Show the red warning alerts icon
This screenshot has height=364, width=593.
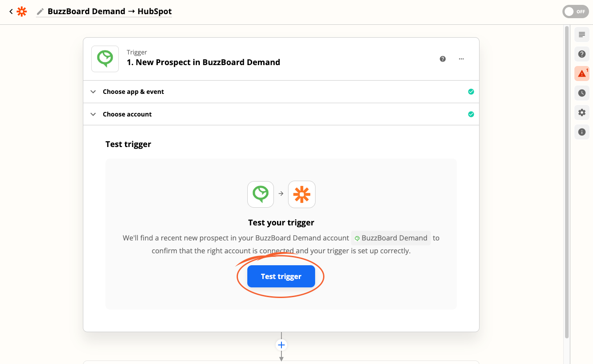[x=582, y=74]
